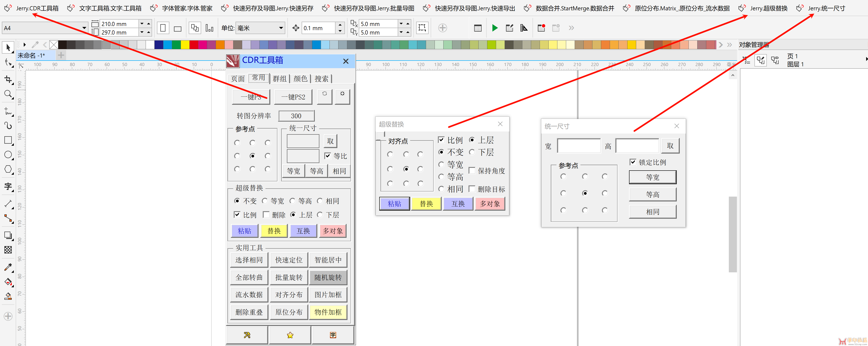Enable 保持角度 checkbox in 超级替换 dialog
868x346 pixels.
[472, 171]
